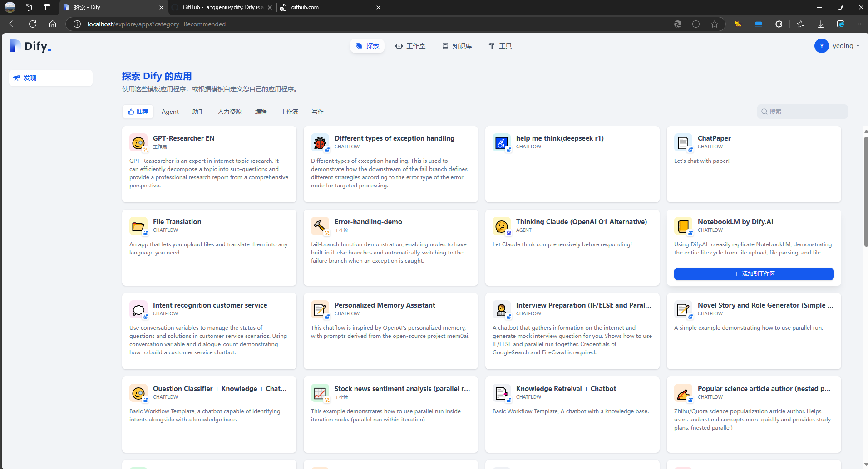Image resolution: width=868 pixels, height=469 pixels.
Task: Open the ChatPaper card title
Action: (x=714, y=138)
